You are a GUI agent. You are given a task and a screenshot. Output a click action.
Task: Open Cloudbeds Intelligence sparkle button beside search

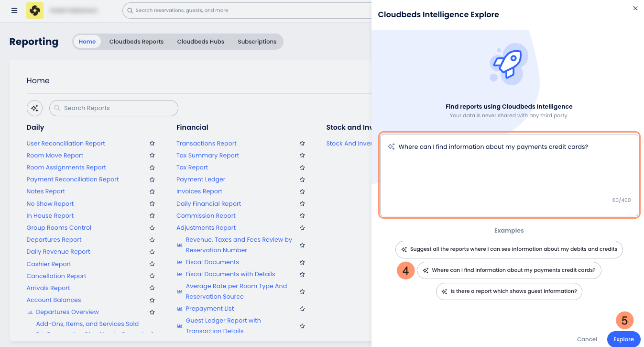(x=34, y=108)
